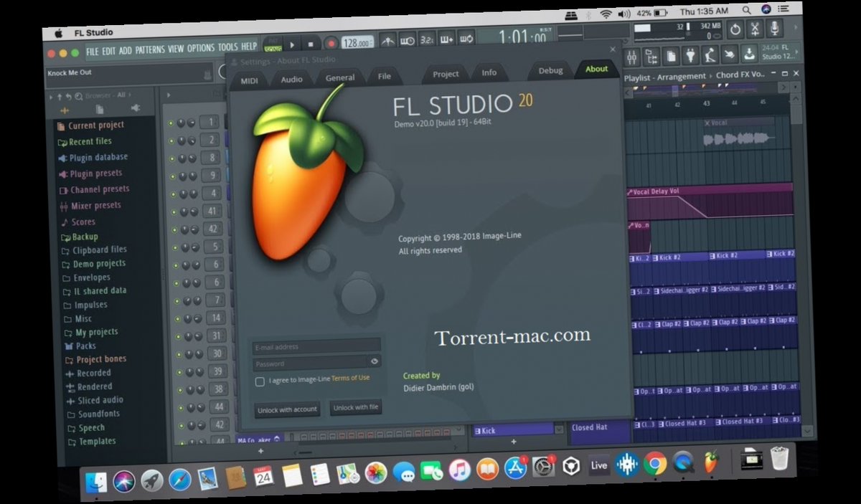Click the channel 8 mixer track number
861x504 pixels.
210,158
